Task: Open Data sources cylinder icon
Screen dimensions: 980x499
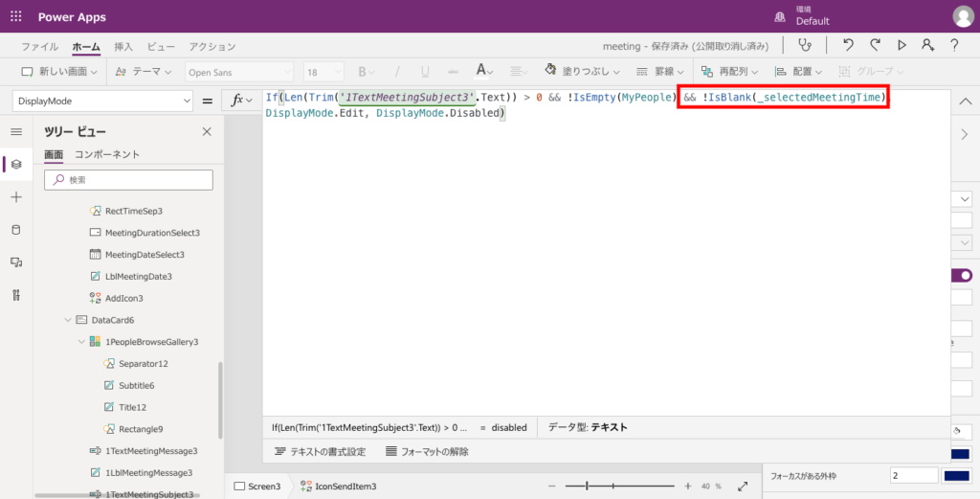Action: 16,230
